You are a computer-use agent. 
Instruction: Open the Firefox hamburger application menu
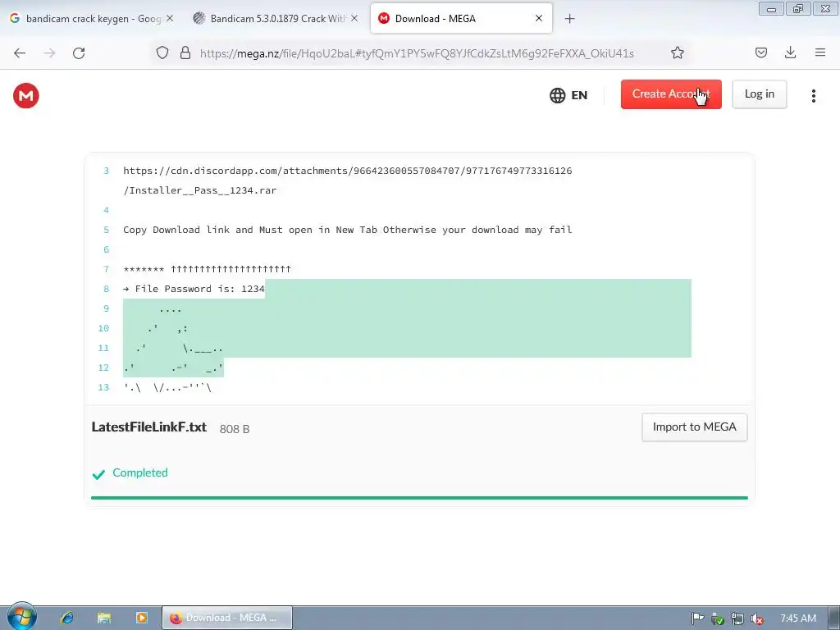click(x=819, y=52)
